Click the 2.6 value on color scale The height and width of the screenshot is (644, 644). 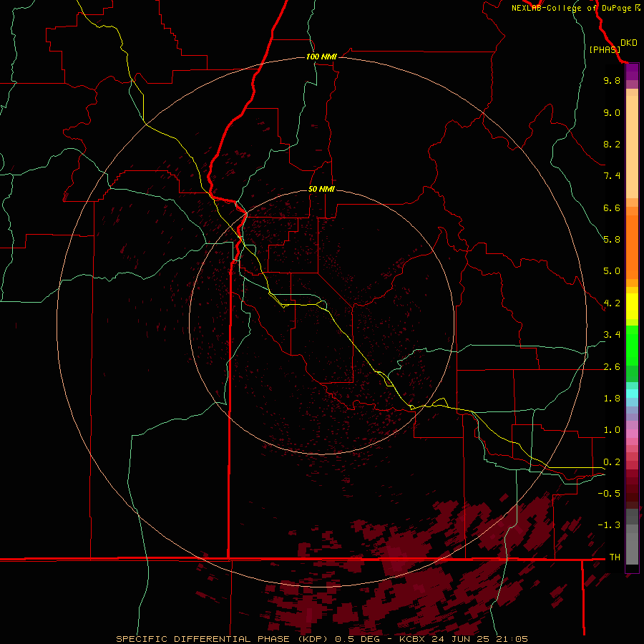coord(612,367)
